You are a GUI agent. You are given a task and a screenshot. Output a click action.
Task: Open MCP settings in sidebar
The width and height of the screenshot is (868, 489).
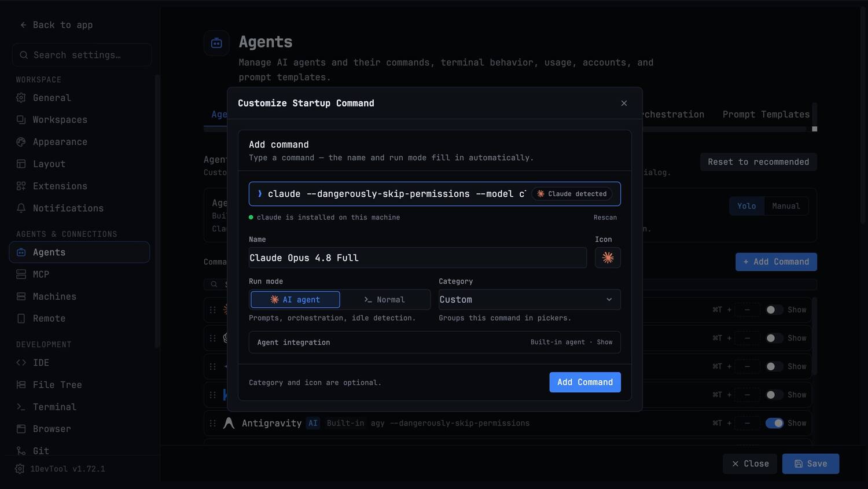(x=79, y=274)
